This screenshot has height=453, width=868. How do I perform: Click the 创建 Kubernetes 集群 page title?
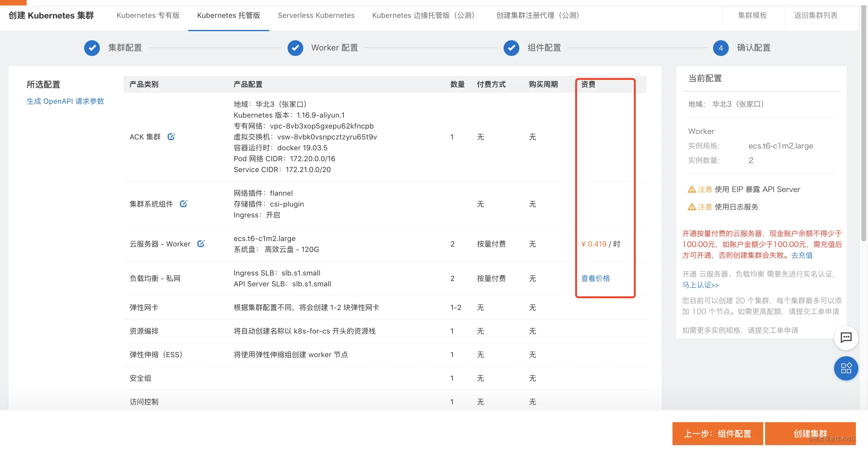pyautogui.click(x=51, y=15)
